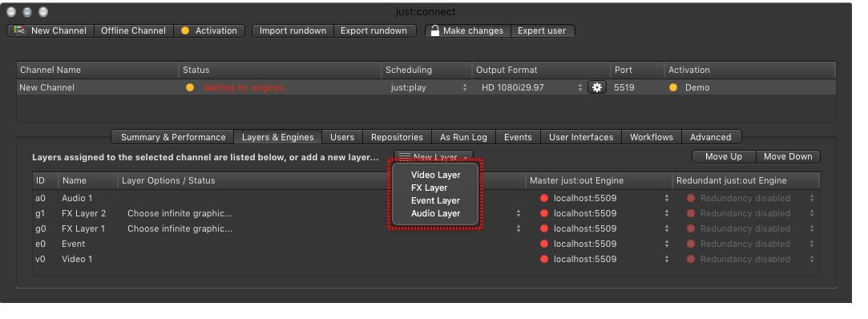This screenshot has height=319, width=868.
Task: Choose Event Layer from the menu
Action: tap(436, 200)
